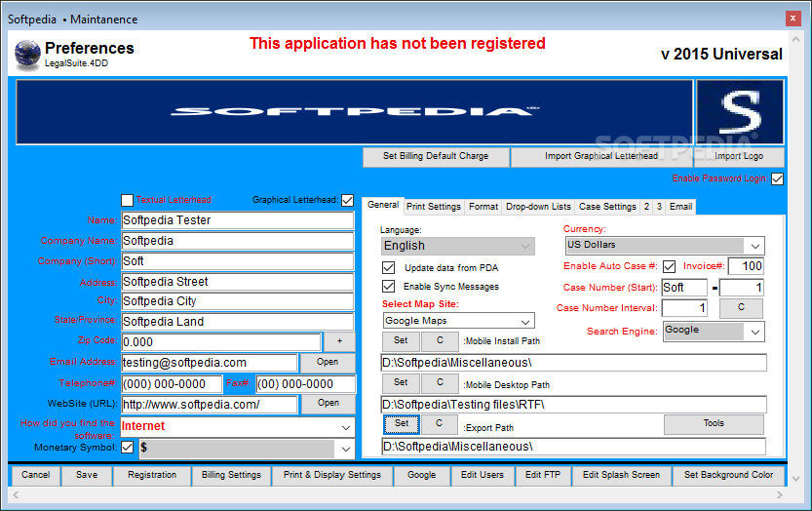The image size is (812, 511).
Task: Open the Tools button
Action: coord(714,424)
